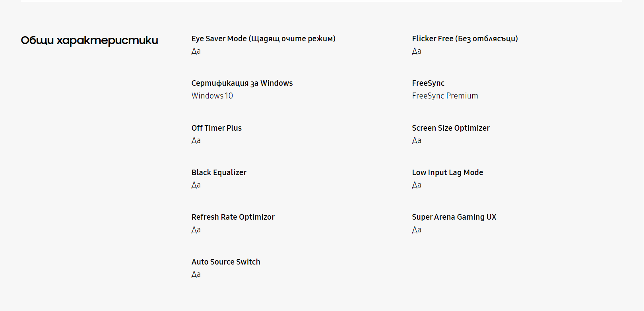The width and height of the screenshot is (644, 311).
Task: Click the Screen Size Optimizer label
Action: (x=451, y=128)
